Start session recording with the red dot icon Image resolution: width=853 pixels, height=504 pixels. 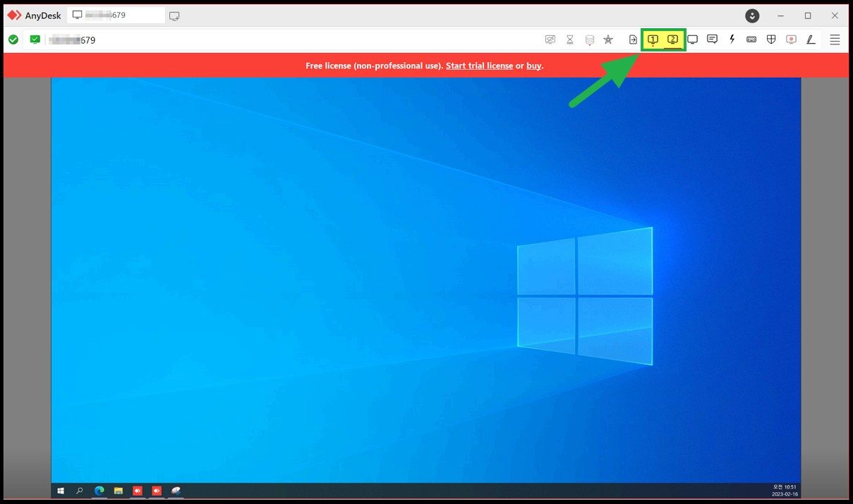pyautogui.click(x=791, y=39)
